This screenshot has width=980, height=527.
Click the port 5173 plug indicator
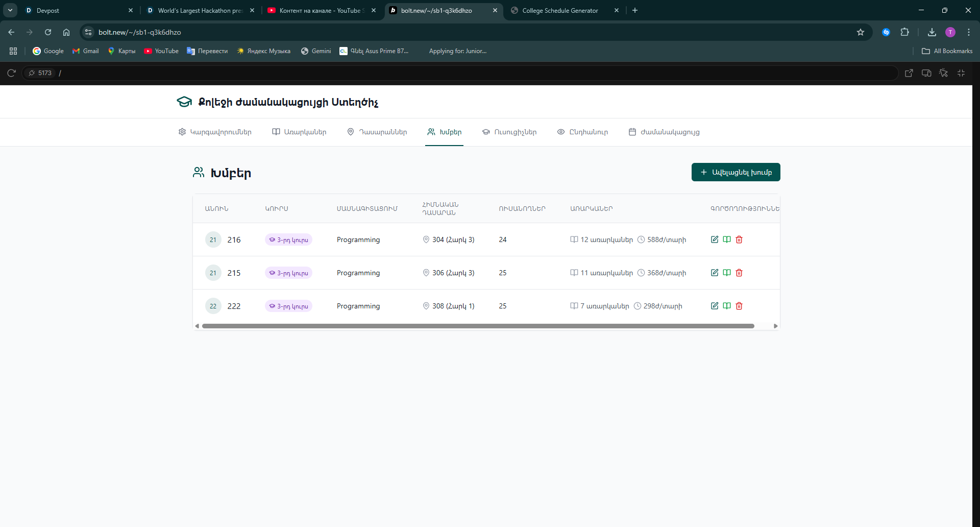pos(39,73)
